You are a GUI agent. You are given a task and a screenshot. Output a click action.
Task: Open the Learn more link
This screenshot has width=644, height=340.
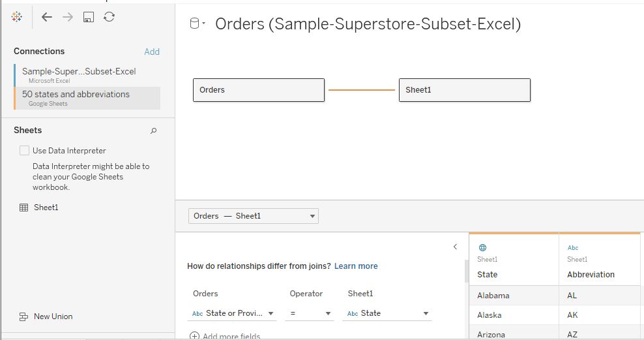356,266
